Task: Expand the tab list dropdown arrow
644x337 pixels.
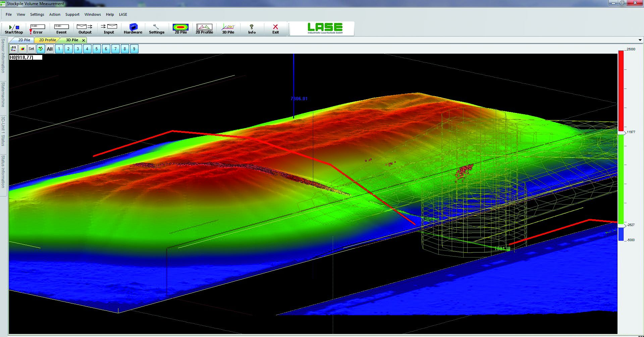Action: [640, 40]
